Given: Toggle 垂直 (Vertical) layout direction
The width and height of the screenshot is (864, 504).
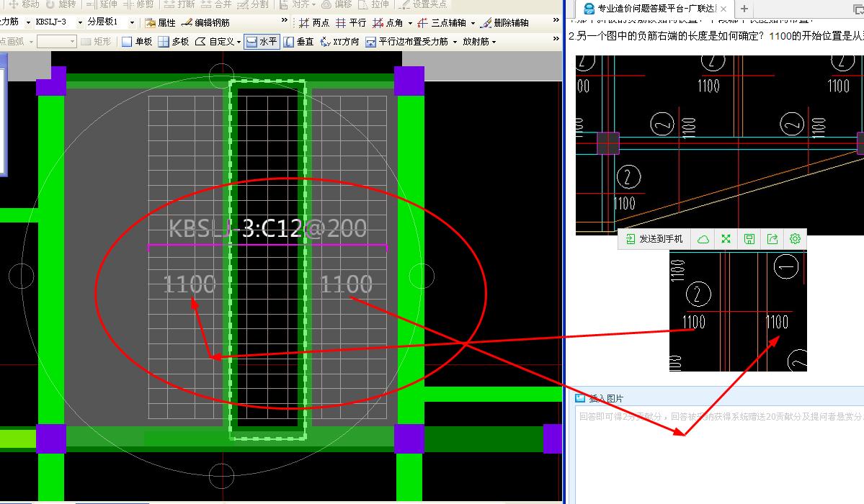Looking at the screenshot, I should pos(298,41).
